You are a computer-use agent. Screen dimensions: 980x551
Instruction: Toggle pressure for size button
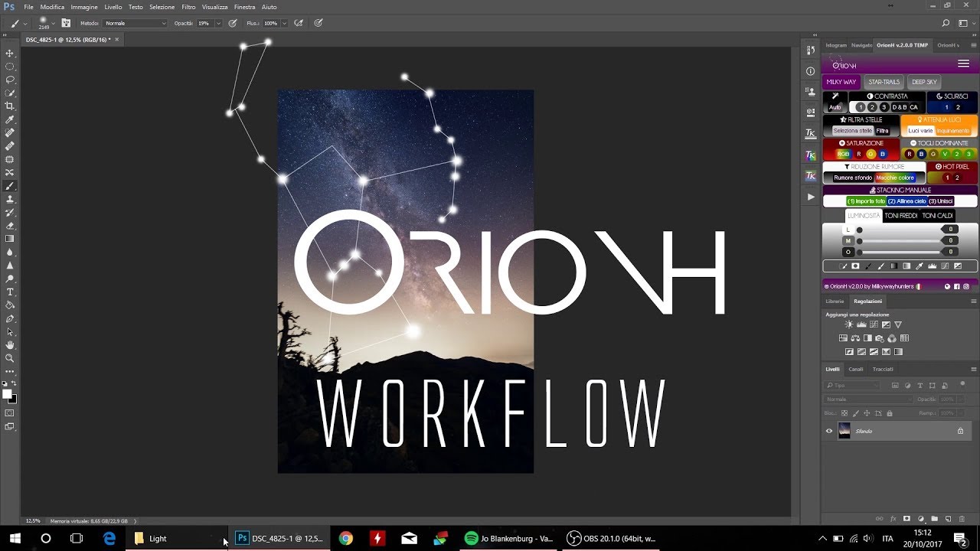point(318,23)
